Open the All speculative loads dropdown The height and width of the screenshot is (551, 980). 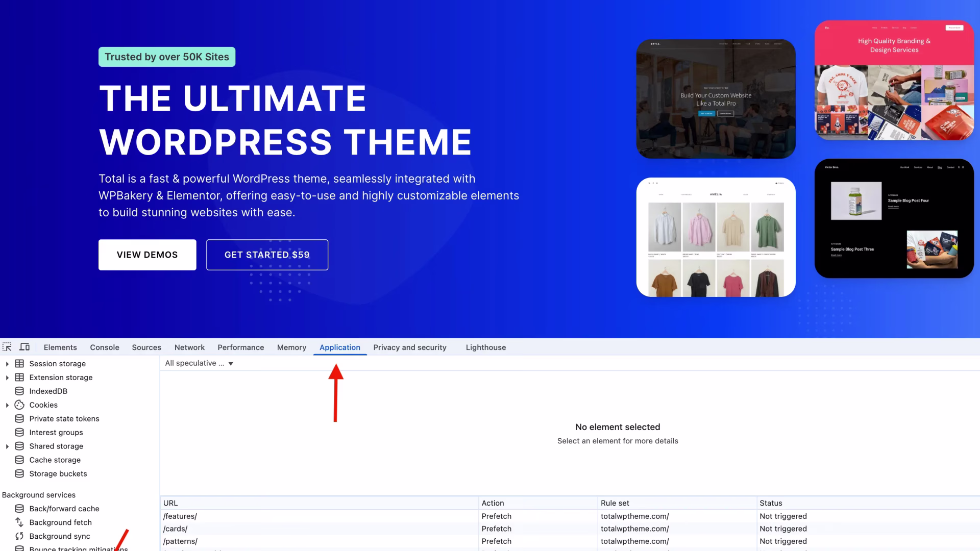[199, 363]
